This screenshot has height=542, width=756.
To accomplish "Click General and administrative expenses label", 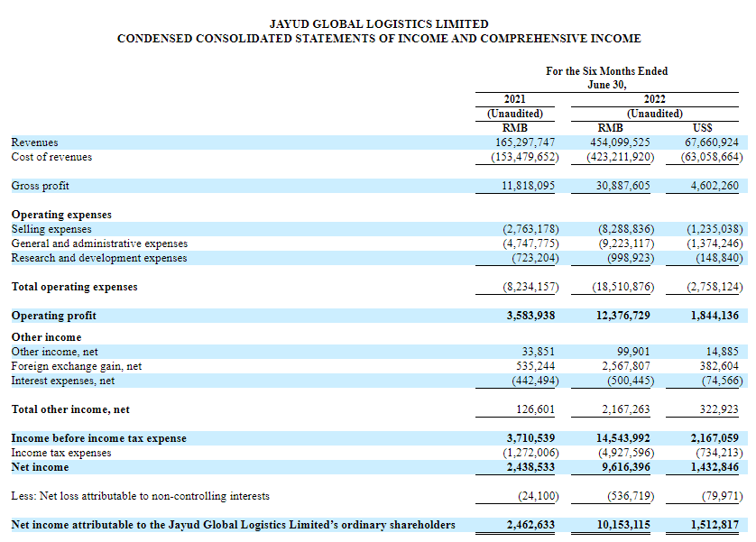I will 99,243.
